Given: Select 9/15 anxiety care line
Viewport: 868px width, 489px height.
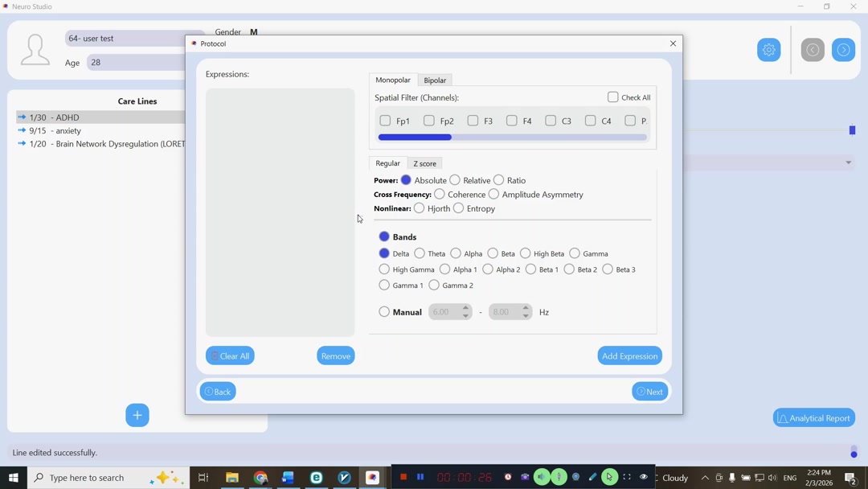Looking at the screenshot, I should click(x=101, y=131).
